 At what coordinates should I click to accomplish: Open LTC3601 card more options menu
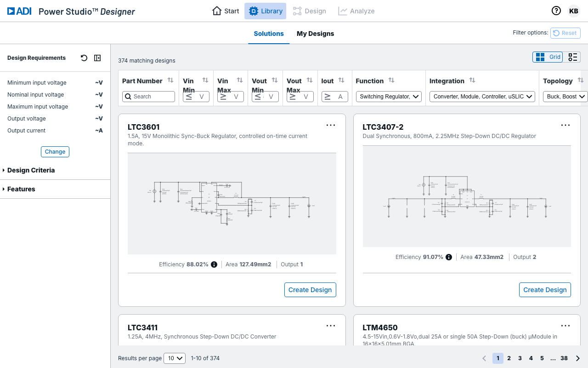331,125
